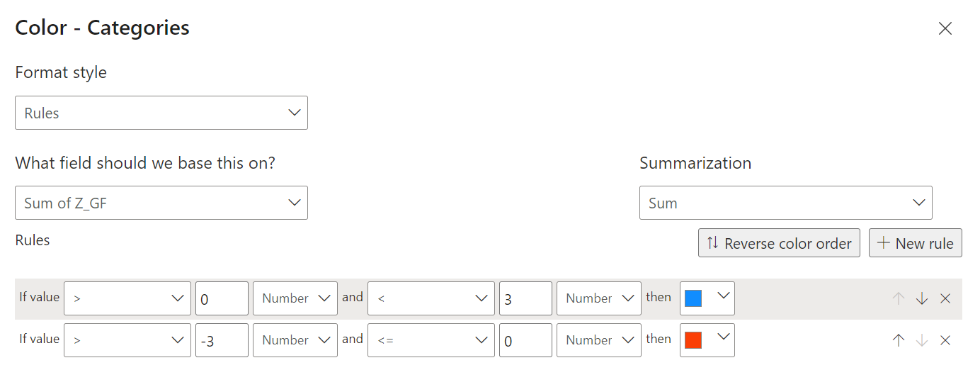Open second rule's last Number type dropdown
Image resolution: width=980 pixels, height=387 pixels.
(x=599, y=340)
